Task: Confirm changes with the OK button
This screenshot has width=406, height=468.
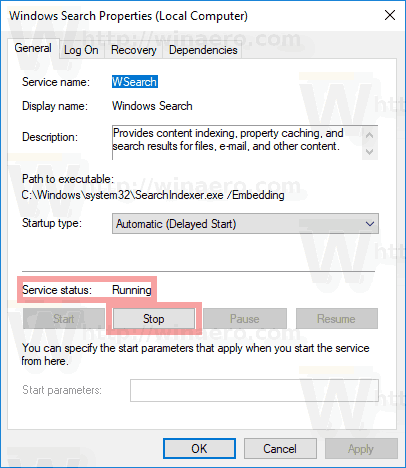Action: pos(199,449)
